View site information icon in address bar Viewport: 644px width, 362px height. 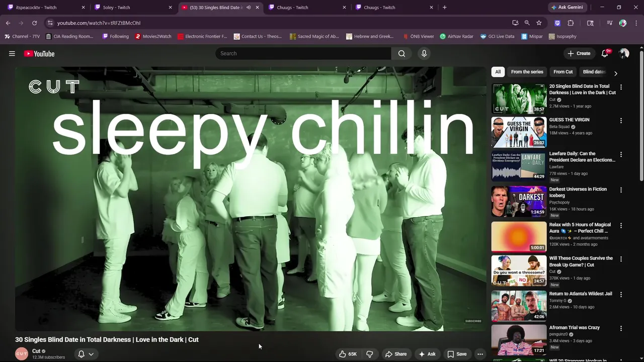click(x=49, y=23)
